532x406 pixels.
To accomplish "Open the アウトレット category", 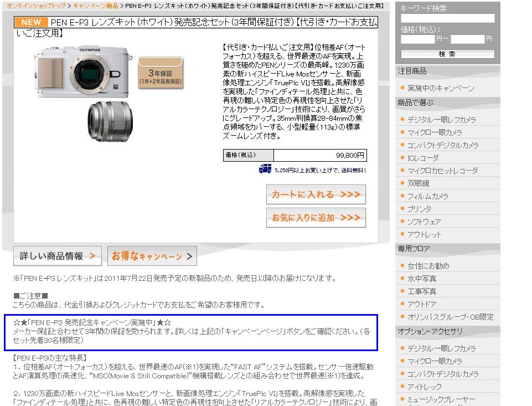I will [424, 234].
